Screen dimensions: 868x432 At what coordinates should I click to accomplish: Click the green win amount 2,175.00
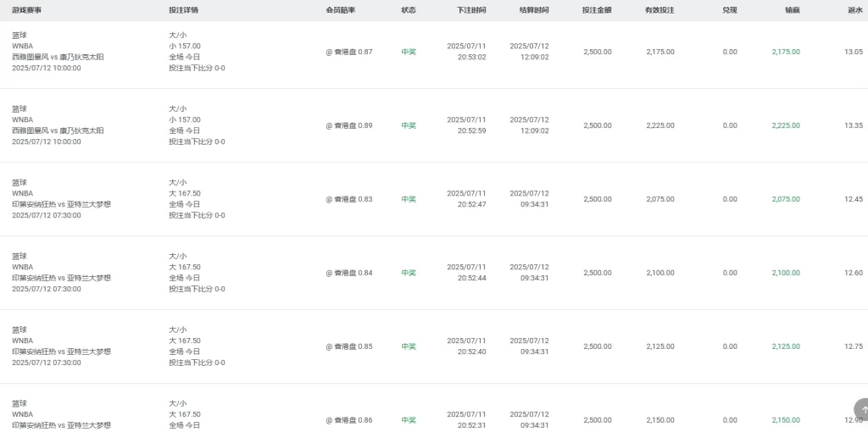[786, 52]
